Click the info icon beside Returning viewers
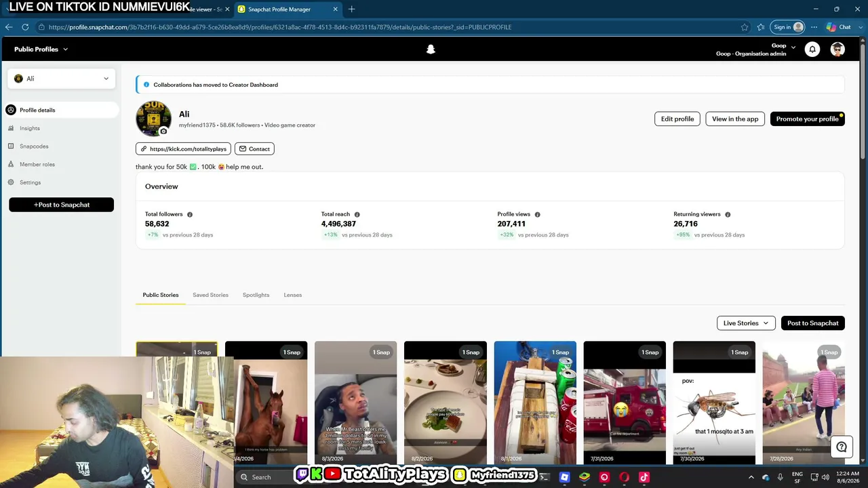 [728, 214]
